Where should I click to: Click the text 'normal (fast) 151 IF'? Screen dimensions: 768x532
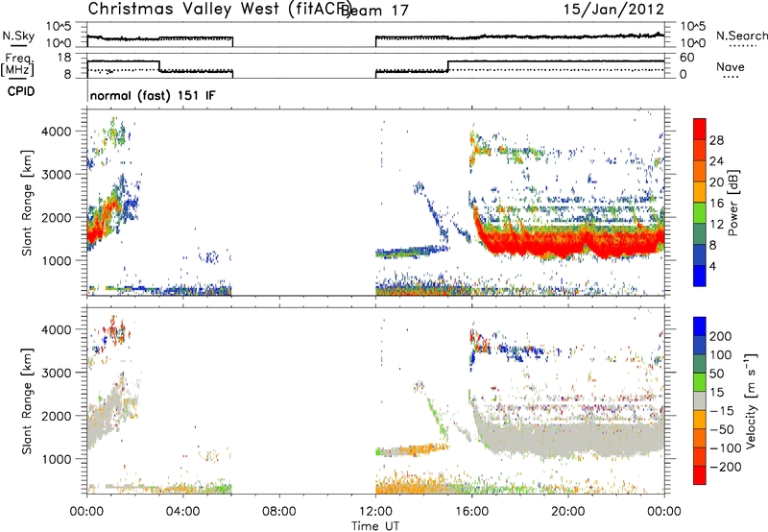pos(153,95)
